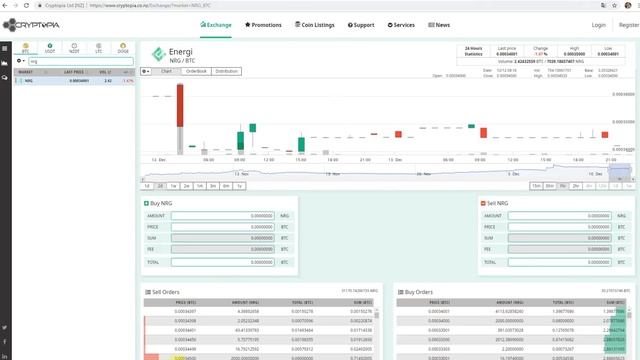640x360 pixels.
Task: Open the top sidebar grid icon
Action: point(4,49)
